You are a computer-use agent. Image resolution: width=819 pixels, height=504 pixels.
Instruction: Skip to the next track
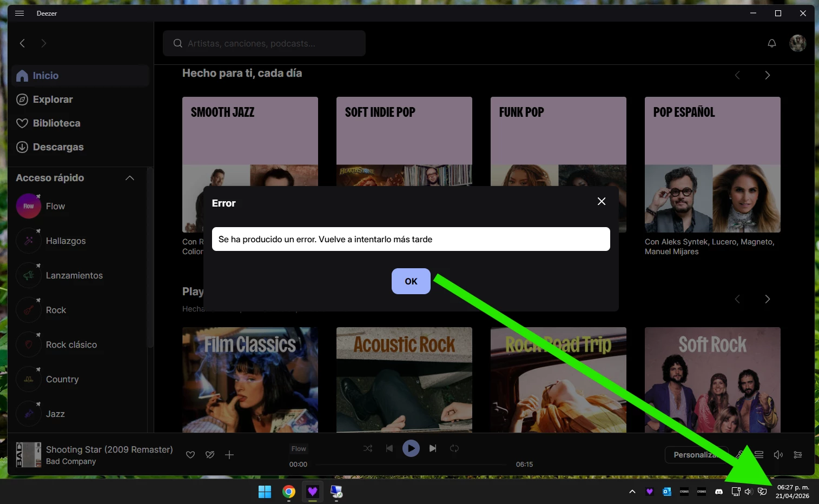coord(433,448)
